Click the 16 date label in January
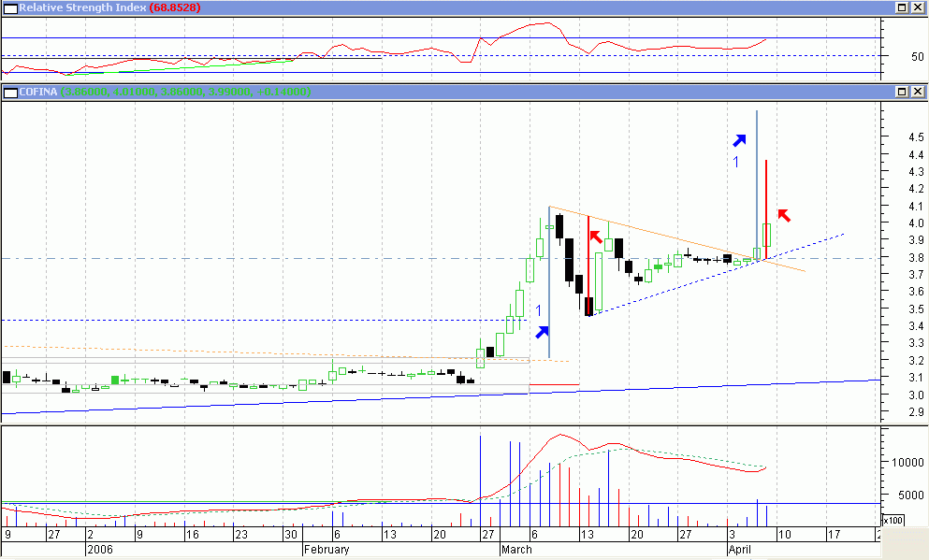 pyautogui.click(x=192, y=535)
